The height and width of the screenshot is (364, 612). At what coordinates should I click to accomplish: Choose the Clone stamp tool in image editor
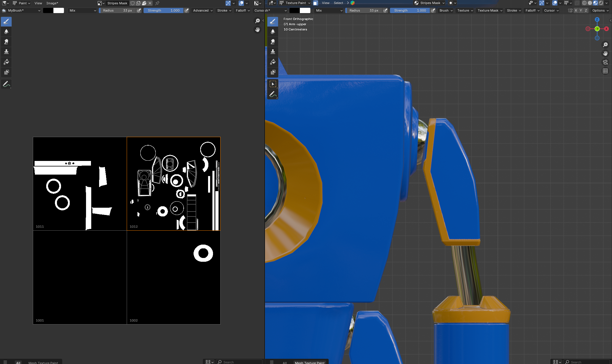[x=6, y=52]
